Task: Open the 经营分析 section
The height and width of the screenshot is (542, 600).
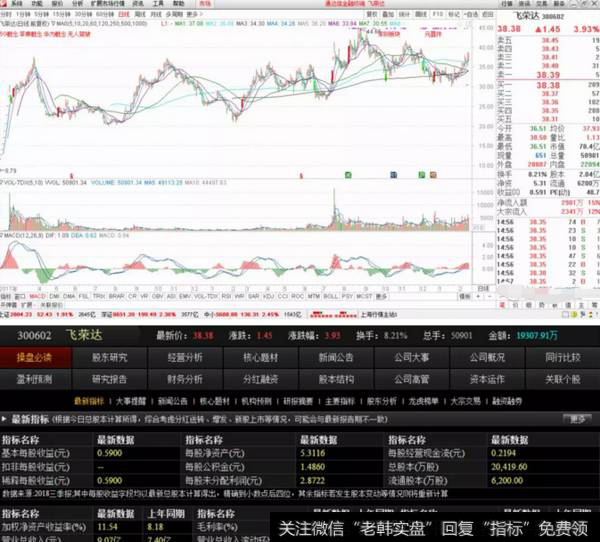Action: [x=185, y=358]
